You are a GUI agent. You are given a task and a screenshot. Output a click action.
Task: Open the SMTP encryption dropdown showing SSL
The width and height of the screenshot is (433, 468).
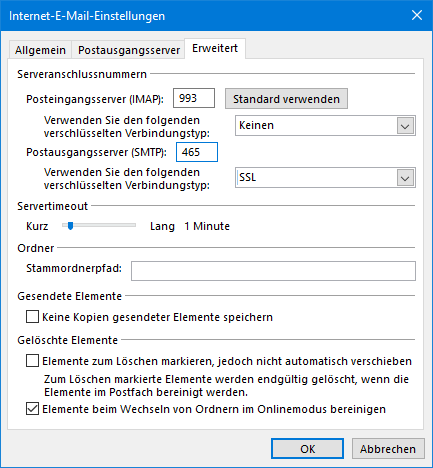[x=325, y=178]
